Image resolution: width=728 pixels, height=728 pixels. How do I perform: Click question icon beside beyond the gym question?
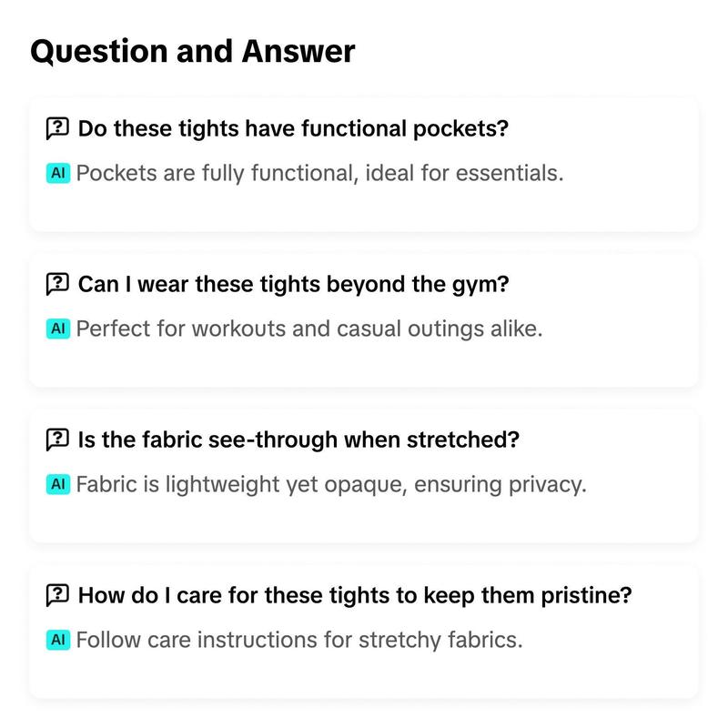57,284
